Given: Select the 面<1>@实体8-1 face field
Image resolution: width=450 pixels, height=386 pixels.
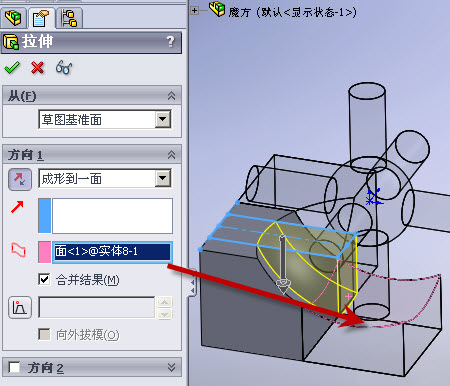Looking at the screenshot, I should pos(112,252).
